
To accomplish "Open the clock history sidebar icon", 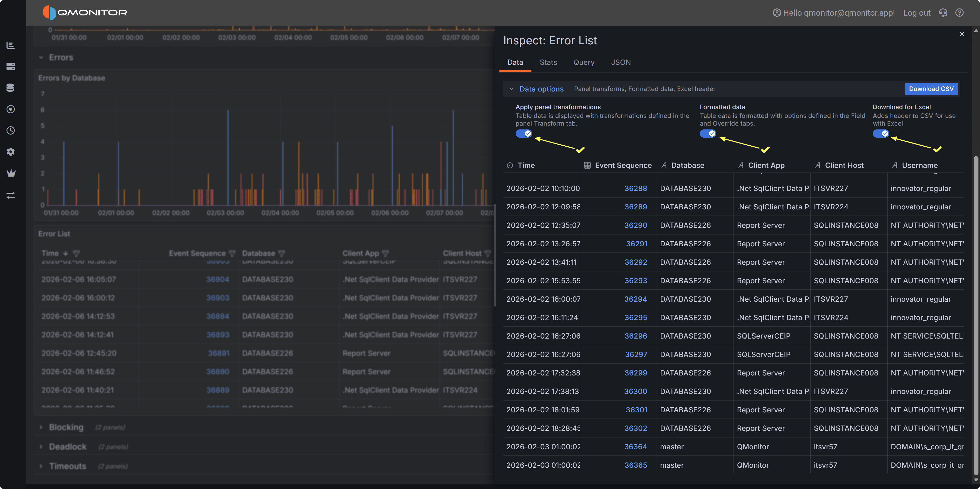I will tap(11, 130).
